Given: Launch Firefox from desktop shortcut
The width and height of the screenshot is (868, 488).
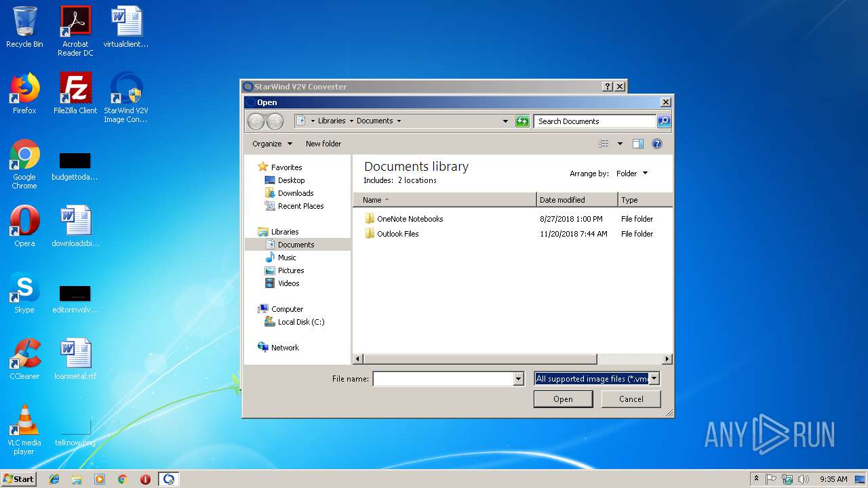Looking at the screenshot, I should click(x=24, y=94).
